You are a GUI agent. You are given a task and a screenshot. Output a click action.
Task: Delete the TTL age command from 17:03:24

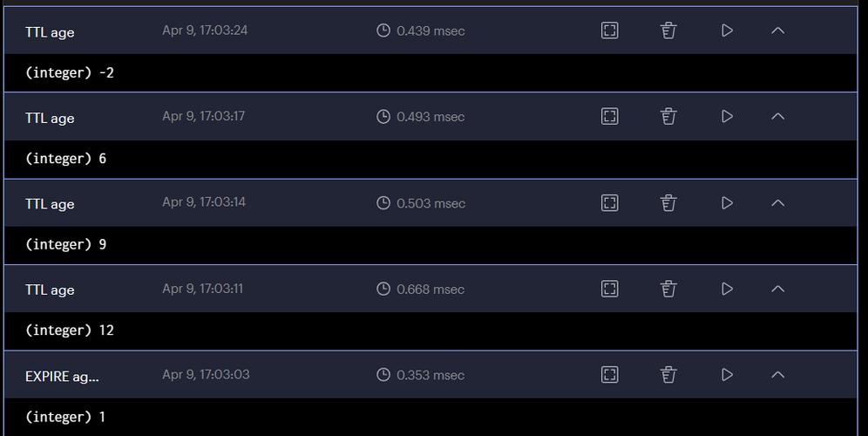668,31
